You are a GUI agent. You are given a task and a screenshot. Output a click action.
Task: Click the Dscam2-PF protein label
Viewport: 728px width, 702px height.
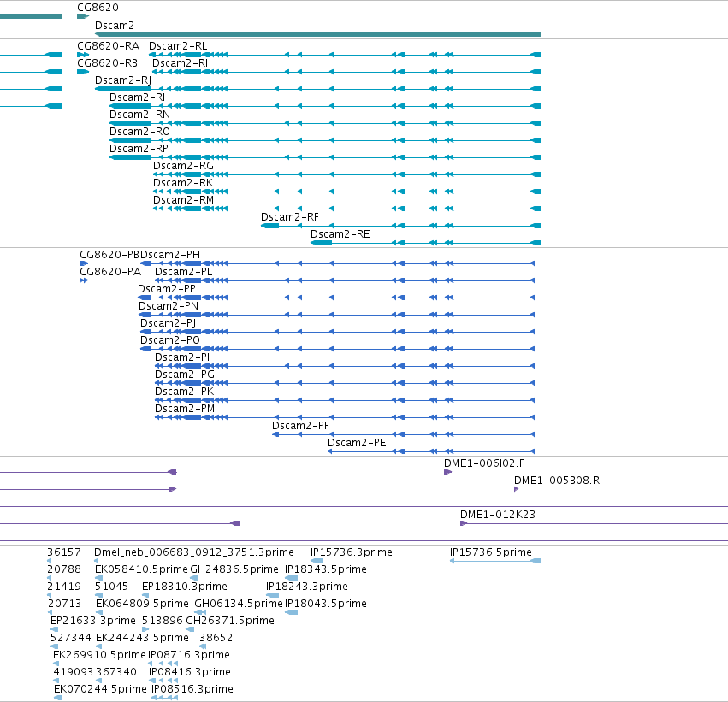(x=300, y=426)
